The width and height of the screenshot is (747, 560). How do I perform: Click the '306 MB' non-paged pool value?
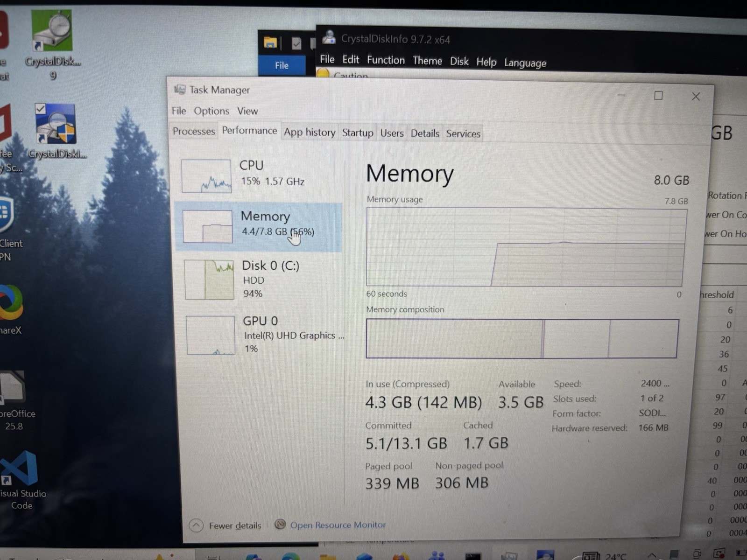click(x=462, y=483)
